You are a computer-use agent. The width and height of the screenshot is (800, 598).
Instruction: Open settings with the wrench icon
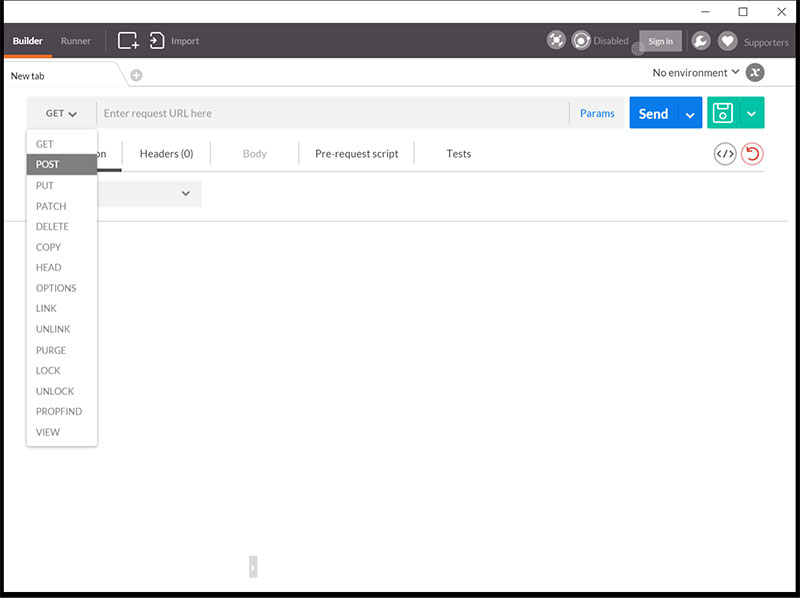pos(701,41)
